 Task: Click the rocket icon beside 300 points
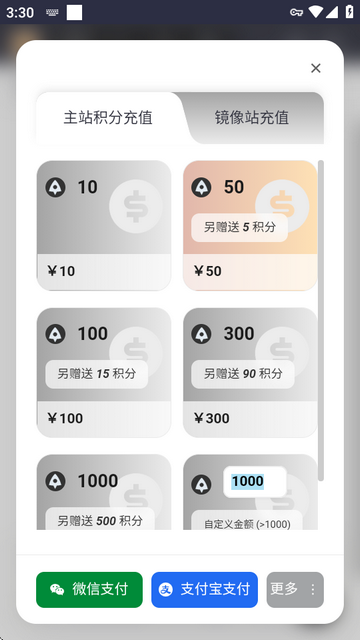click(202, 334)
